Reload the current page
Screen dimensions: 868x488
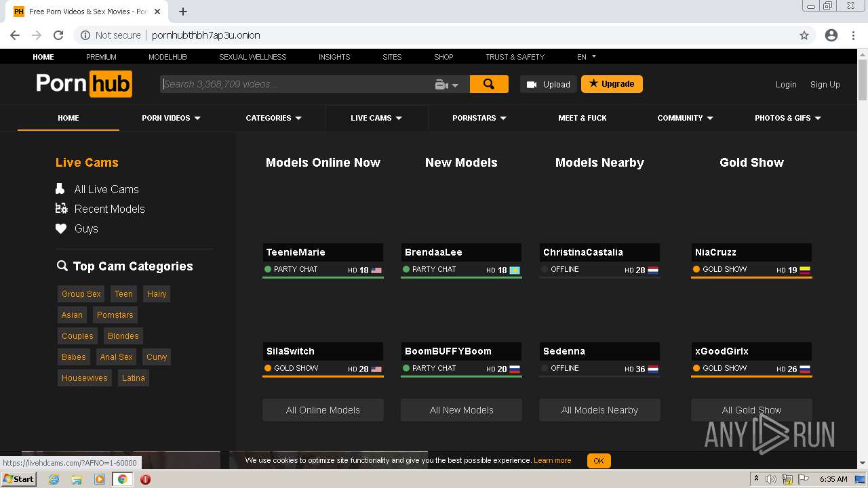58,35
